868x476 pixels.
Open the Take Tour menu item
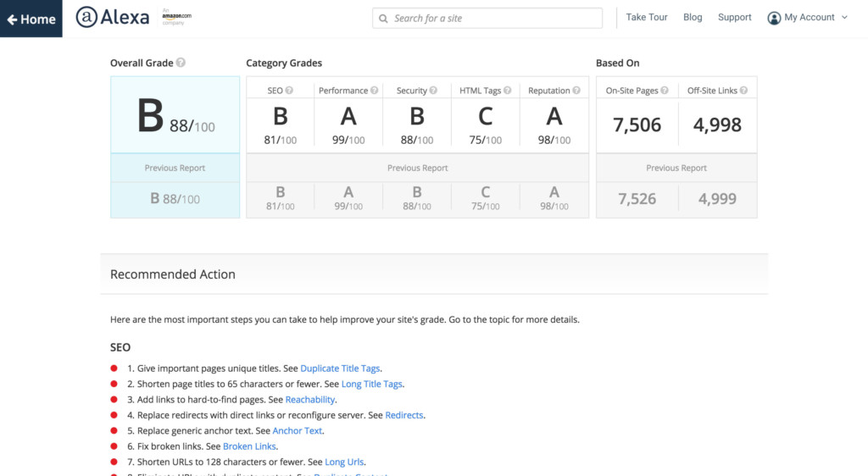[647, 17]
